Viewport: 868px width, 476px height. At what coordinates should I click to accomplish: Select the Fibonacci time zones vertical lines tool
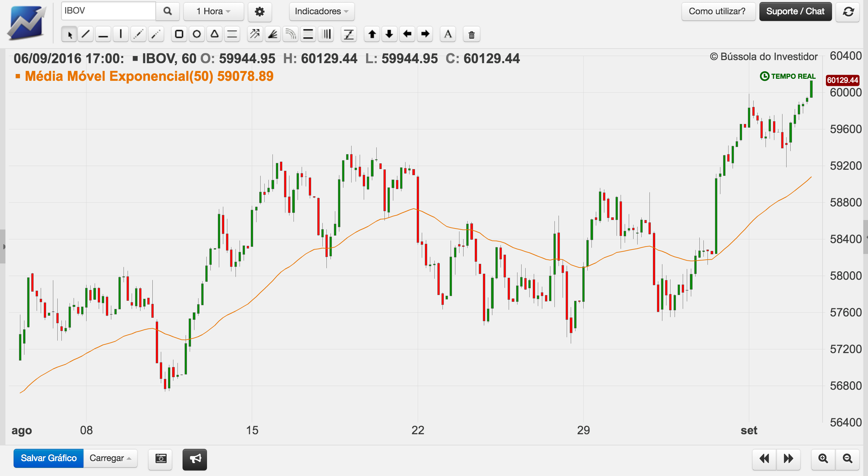tap(326, 34)
